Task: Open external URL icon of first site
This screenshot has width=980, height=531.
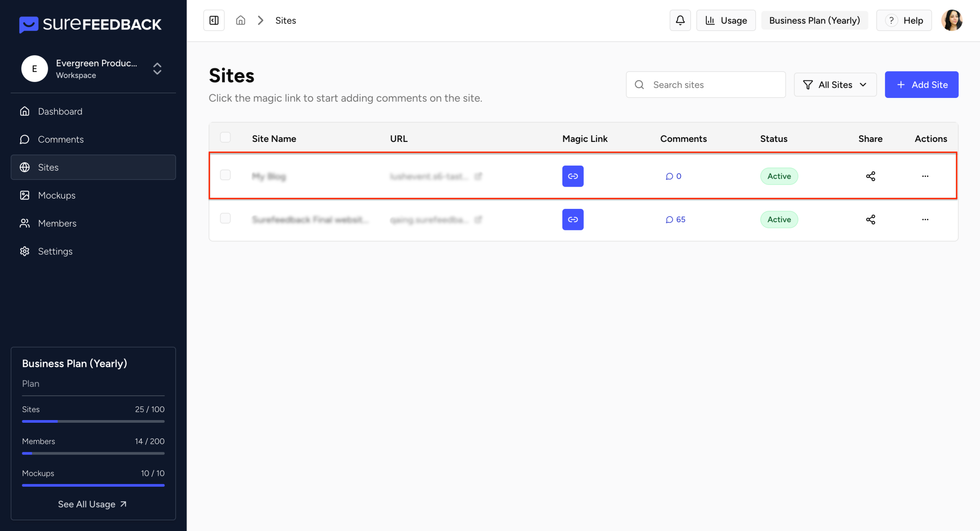Action: (x=478, y=176)
